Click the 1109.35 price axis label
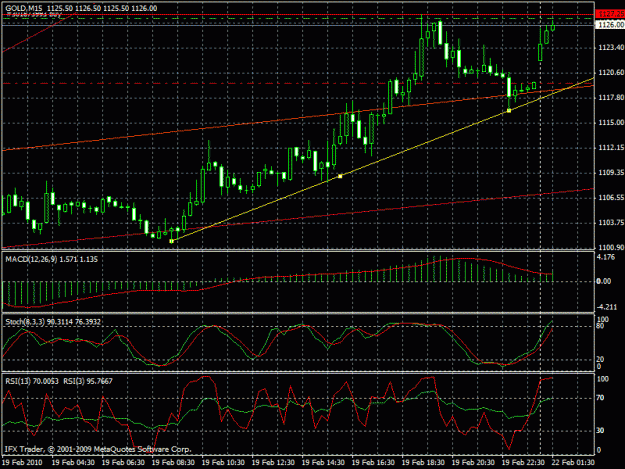 [611, 172]
